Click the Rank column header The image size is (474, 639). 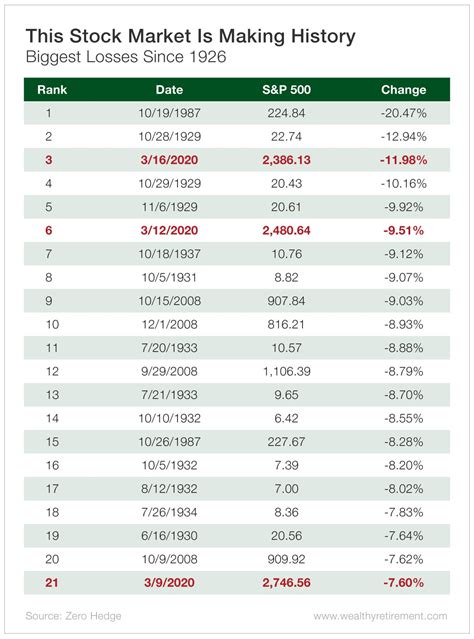[x=52, y=90]
